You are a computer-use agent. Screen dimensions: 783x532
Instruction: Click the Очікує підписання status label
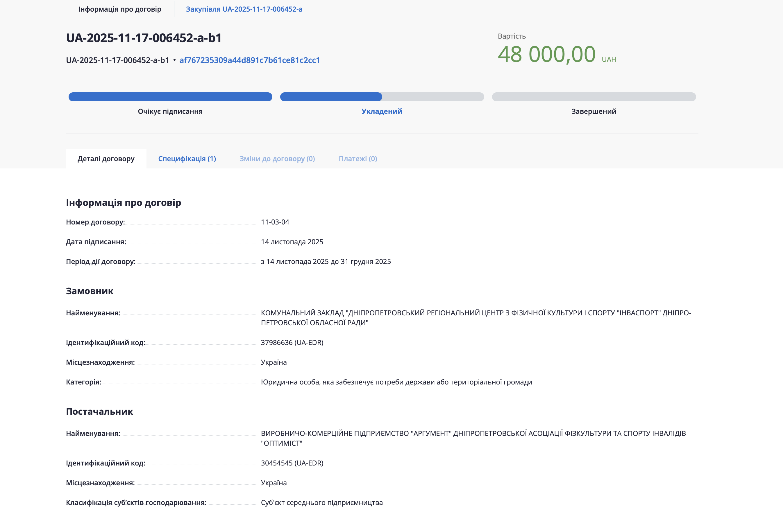[170, 112]
